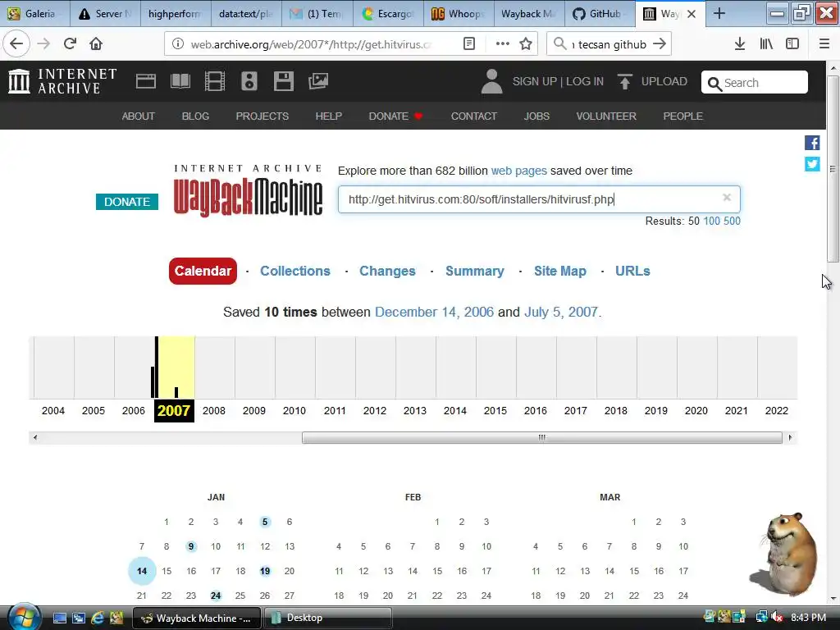Click the teal DONATE button
The height and width of the screenshot is (630, 840).
[127, 202]
